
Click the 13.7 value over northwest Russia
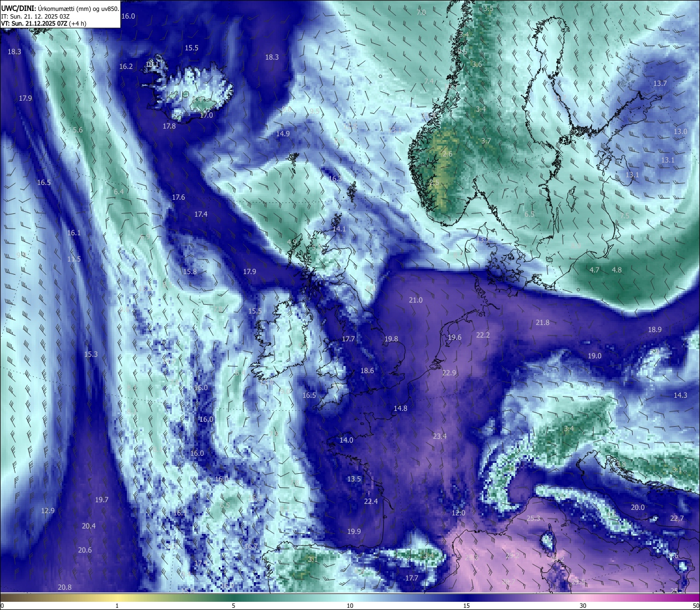[x=660, y=83]
